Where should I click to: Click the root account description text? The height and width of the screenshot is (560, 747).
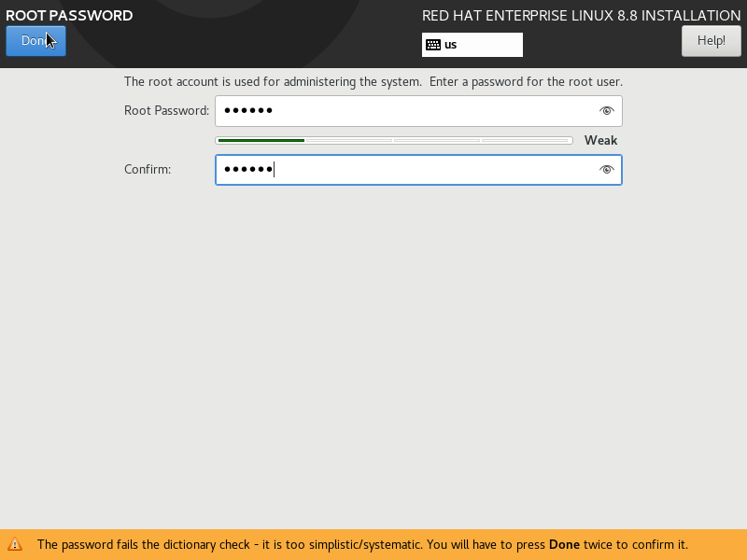click(x=373, y=82)
